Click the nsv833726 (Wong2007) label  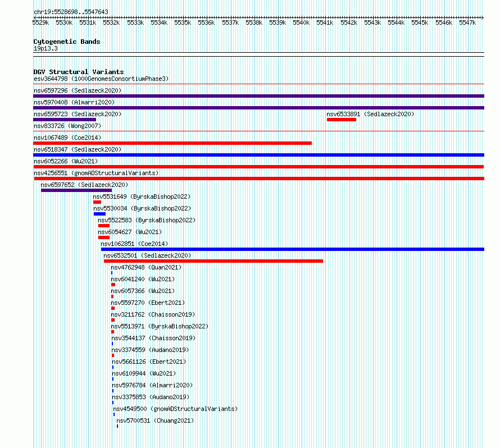[x=67, y=126]
